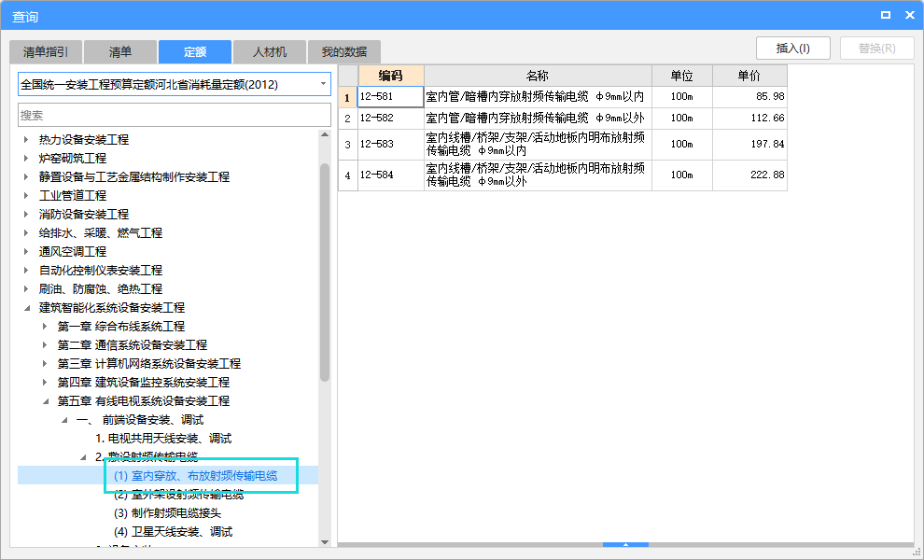This screenshot has width=924, height=560.
Task: Click the tree vertical scrollbar thumb
Action: click(x=325, y=273)
